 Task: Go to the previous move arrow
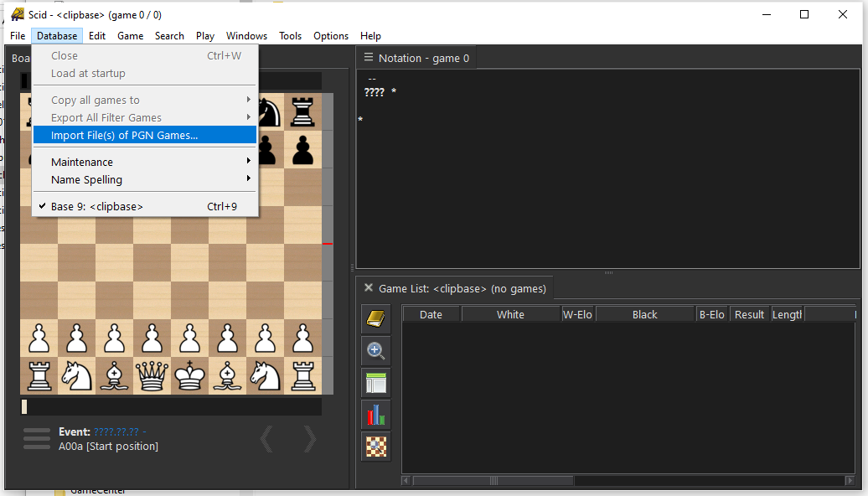click(266, 439)
